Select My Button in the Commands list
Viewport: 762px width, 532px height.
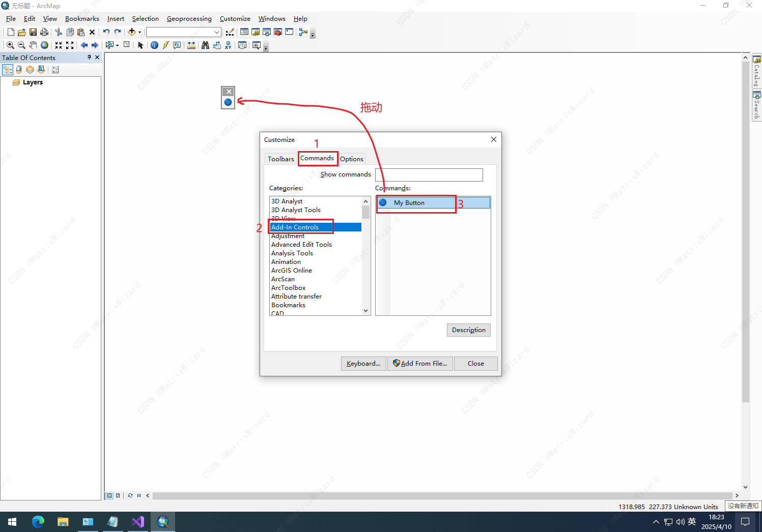pyautogui.click(x=433, y=203)
